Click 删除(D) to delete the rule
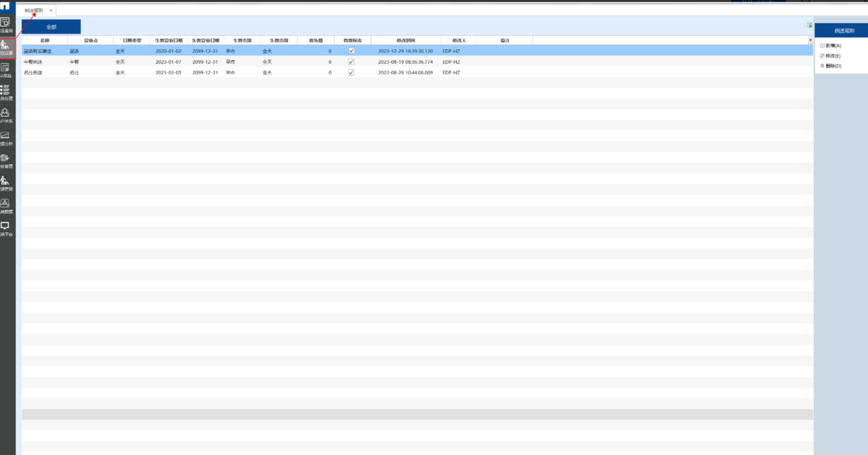The image size is (868, 455). pyautogui.click(x=833, y=66)
